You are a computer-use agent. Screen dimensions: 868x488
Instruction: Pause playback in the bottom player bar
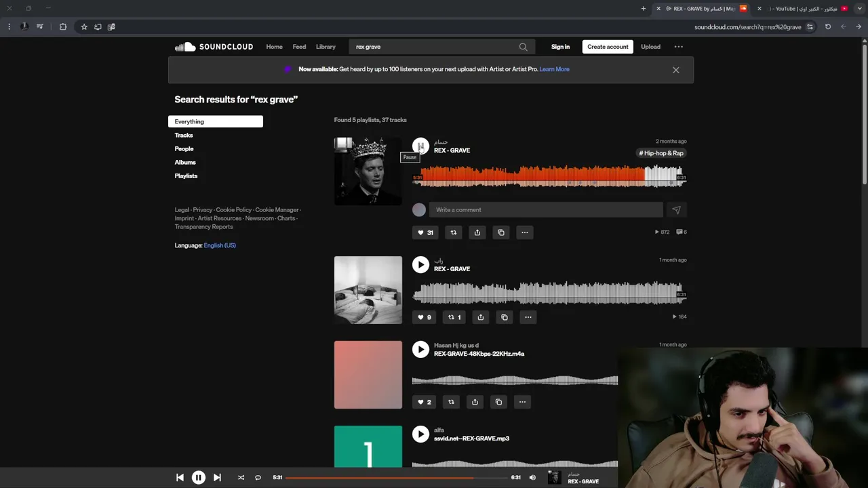point(198,478)
